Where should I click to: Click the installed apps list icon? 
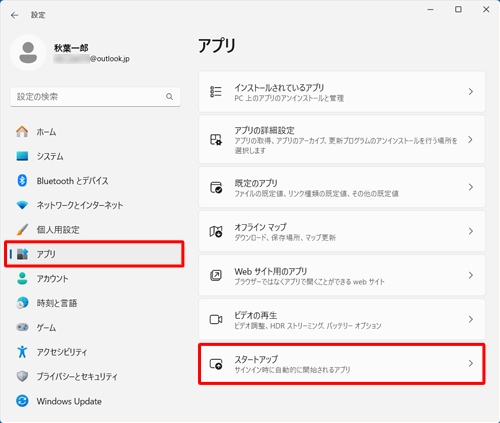[x=216, y=92]
